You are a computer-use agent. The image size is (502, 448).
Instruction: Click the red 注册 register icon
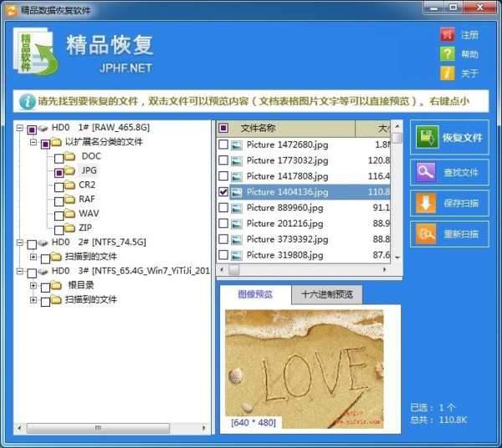point(448,34)
